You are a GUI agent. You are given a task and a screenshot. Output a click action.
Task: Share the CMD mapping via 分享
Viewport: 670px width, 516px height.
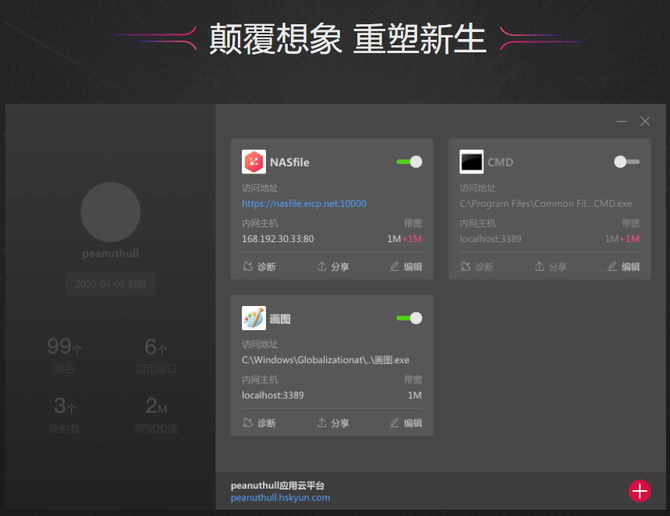point(550,267)
